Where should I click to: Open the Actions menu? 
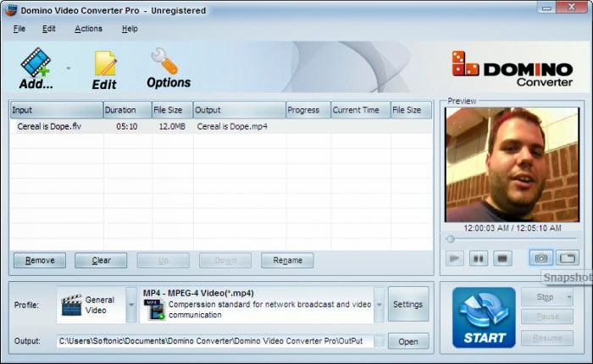pos(88,29)
